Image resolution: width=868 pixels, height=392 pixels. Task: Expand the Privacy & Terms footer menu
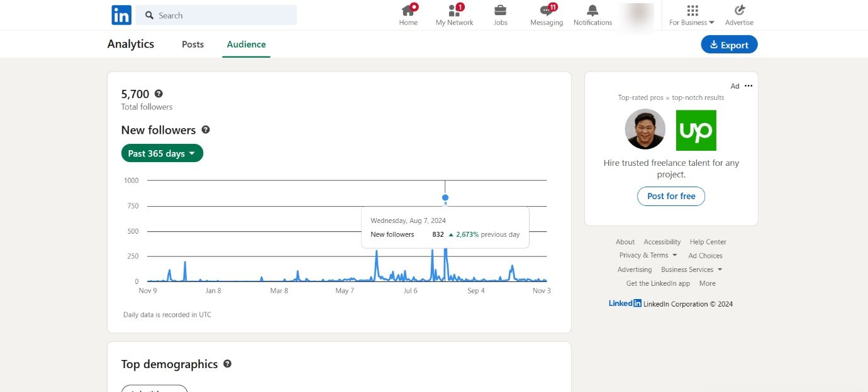pyautogui.click(x=648, y=255)
